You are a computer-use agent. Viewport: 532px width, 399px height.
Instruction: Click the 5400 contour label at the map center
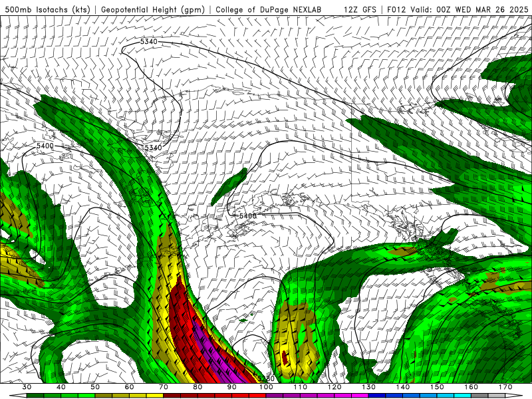pyautogui.click(x=248, y=215)
